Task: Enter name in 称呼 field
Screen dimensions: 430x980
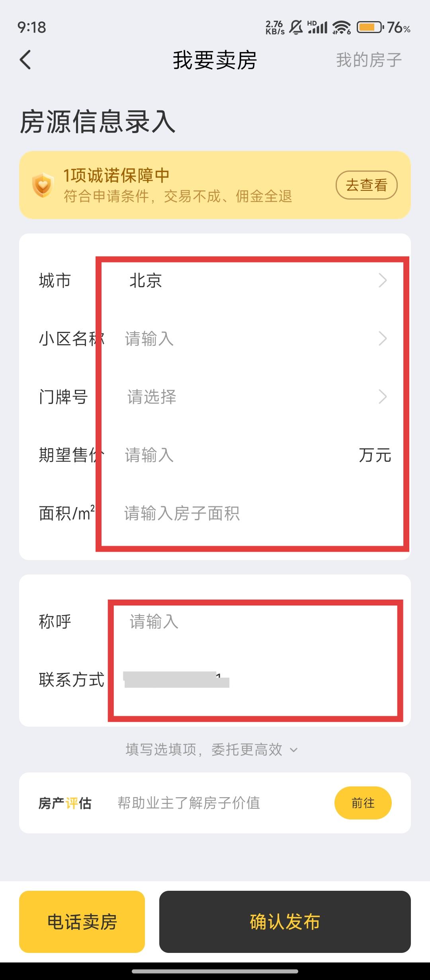Action: tap(255, 621)
